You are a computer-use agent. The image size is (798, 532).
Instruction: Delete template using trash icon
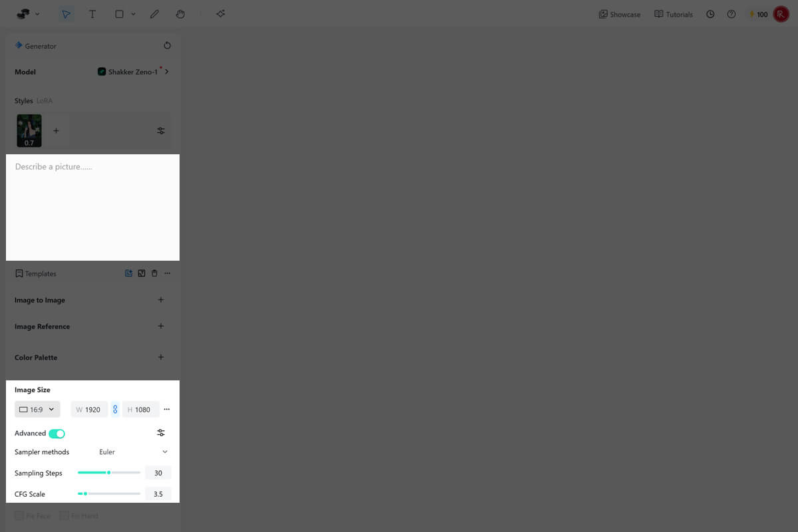[154, 273]
